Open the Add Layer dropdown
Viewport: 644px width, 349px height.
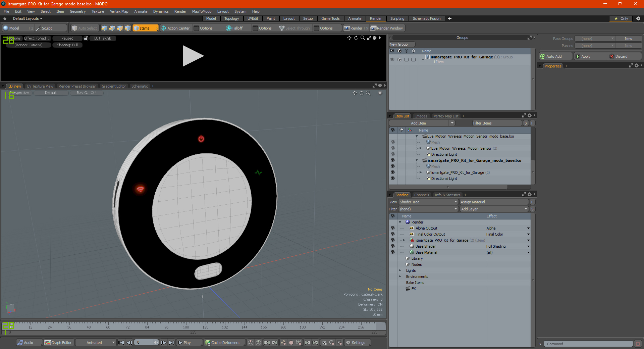click(494, 209)
